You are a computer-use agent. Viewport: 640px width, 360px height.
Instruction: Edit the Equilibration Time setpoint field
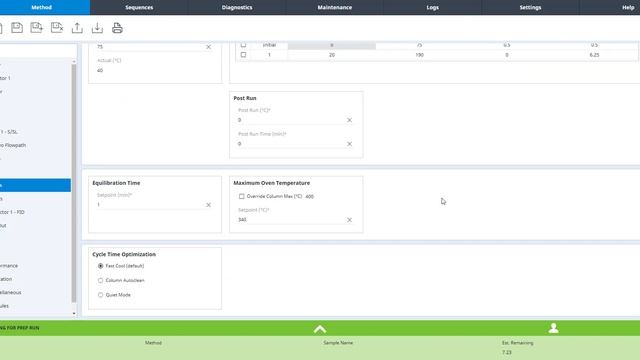[x=150, y=205]
